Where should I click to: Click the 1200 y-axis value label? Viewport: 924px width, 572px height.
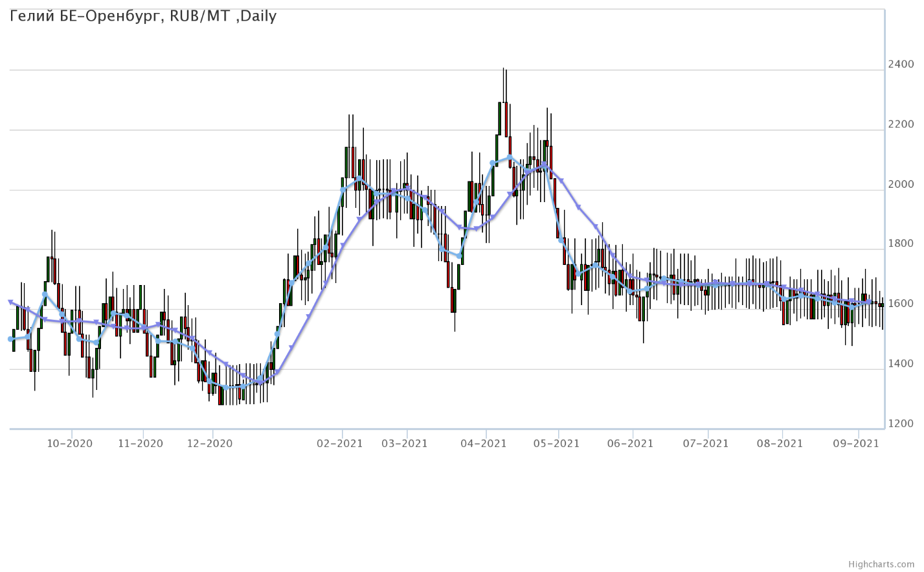click(x=901, y=424)
